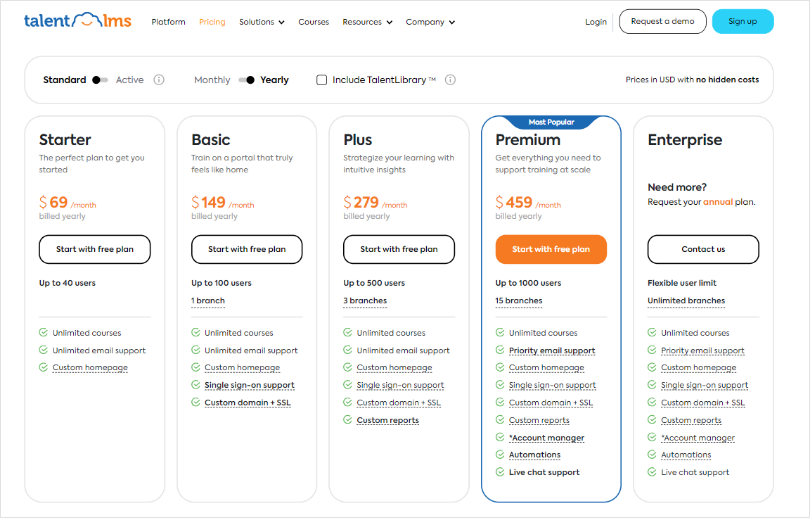Viewport: 810px width, 518px height.
Task: Open the Company dropdown menu
Action: tap(430, 22)
